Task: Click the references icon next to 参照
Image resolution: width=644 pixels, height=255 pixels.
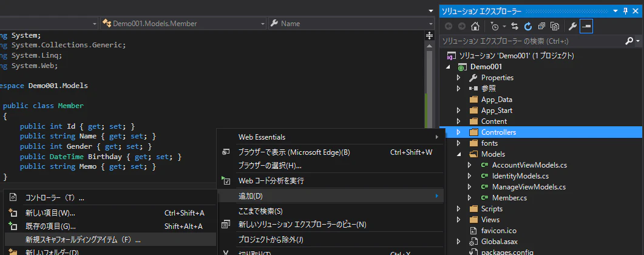Action: pyautogui.click(x=473, y=88)
